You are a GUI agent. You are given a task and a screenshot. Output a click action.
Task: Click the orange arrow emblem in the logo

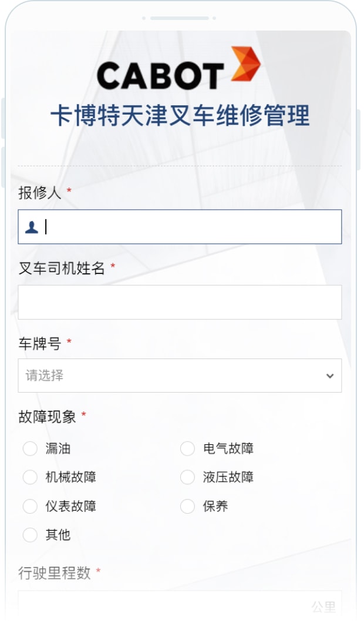(245, 65)
